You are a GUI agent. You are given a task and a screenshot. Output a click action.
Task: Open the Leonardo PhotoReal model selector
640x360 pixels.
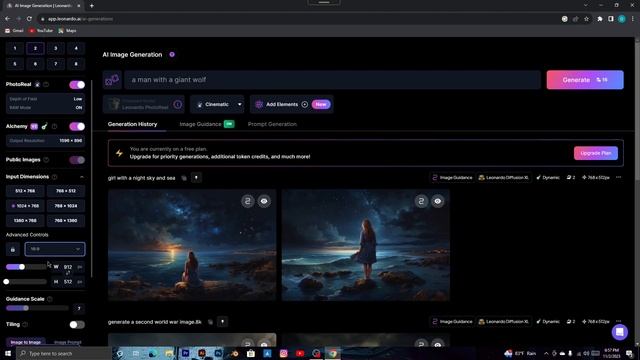(x=144, y=104)
